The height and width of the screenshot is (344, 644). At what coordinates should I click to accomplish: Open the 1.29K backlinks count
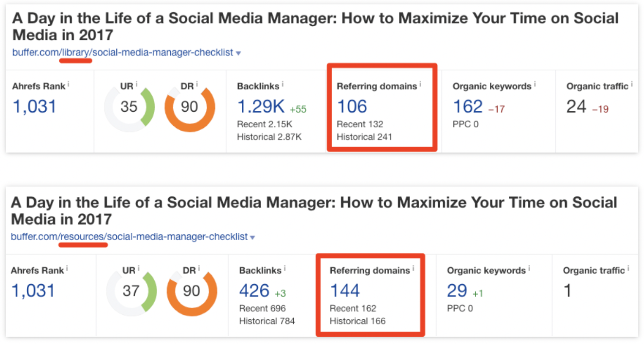tap(260, 107)
